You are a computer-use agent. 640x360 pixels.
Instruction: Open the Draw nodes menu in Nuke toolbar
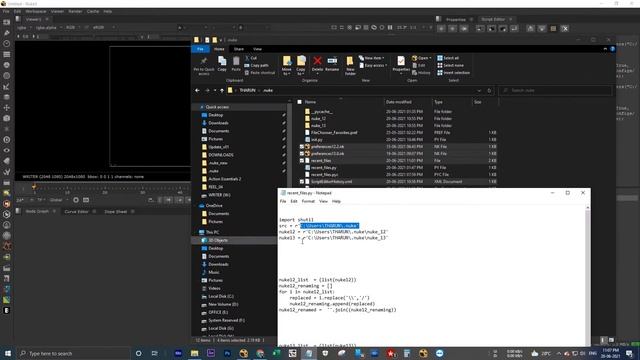[x=7, y=33]
